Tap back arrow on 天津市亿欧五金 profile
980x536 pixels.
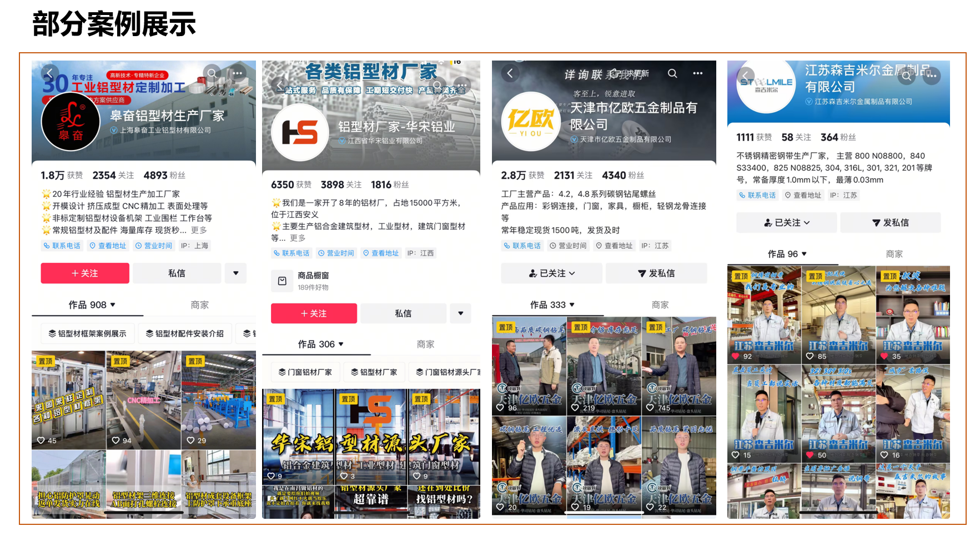(x=510, y=73)
